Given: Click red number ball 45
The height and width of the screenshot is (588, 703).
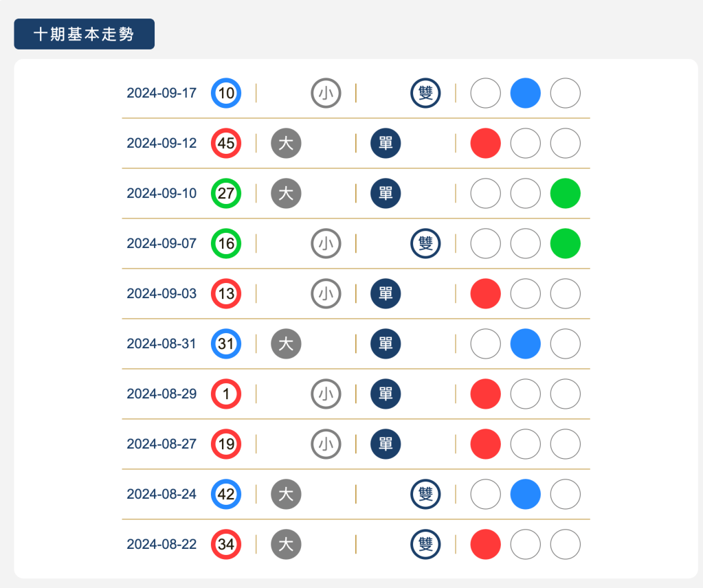Looking at the screenshot, I should tap(226, 144).
